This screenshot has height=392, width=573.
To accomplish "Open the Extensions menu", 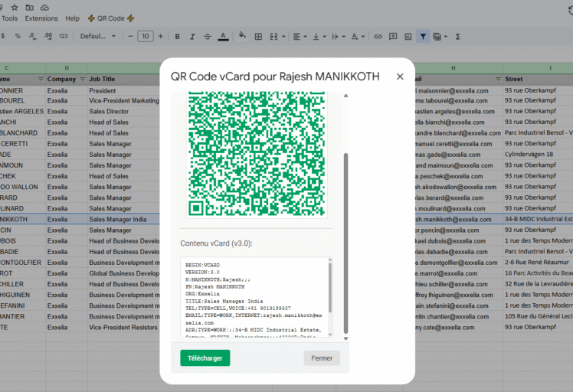I will coord(41,18).
